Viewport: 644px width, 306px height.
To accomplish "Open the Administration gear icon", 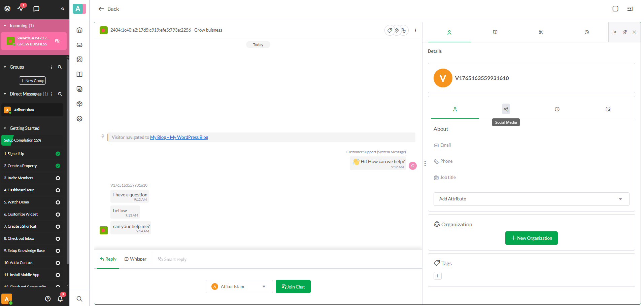I will [x=79, y=119].
